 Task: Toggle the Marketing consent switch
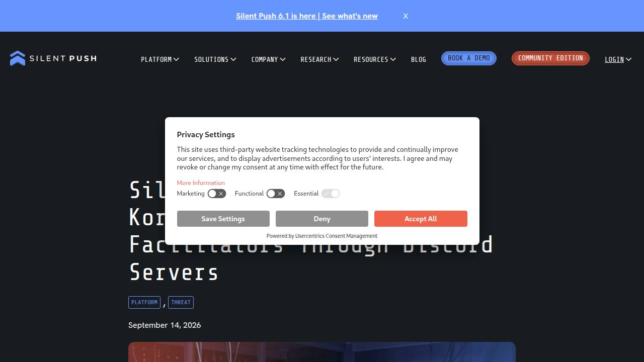pyautogui.click(x=217, y=194)
